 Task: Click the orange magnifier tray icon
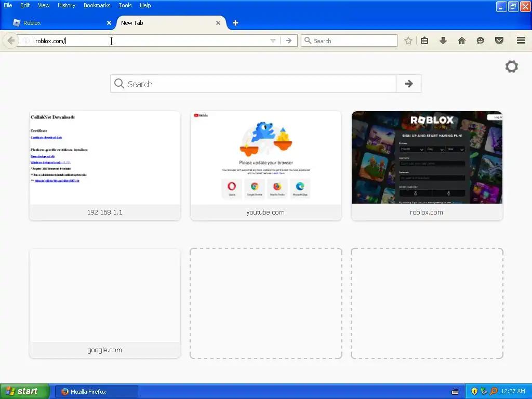click(x=494, y=392)
